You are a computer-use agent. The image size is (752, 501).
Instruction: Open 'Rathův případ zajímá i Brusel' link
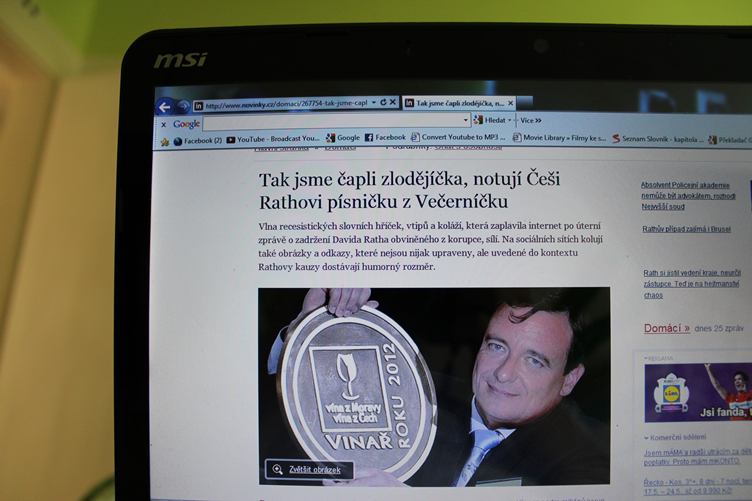(x=686, y=229)
